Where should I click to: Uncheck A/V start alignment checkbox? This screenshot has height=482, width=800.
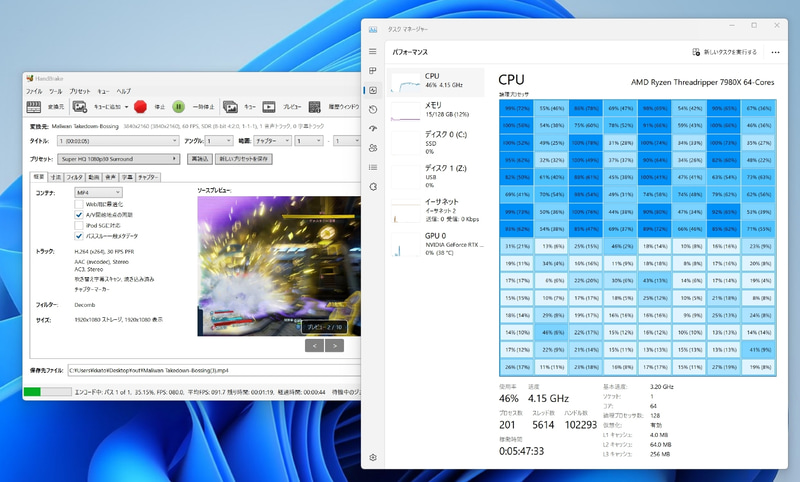[79, 215]
